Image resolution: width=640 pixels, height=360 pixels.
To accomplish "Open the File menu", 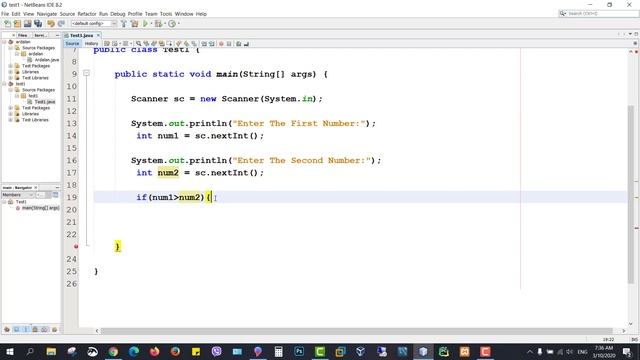I will click(5, 14).
